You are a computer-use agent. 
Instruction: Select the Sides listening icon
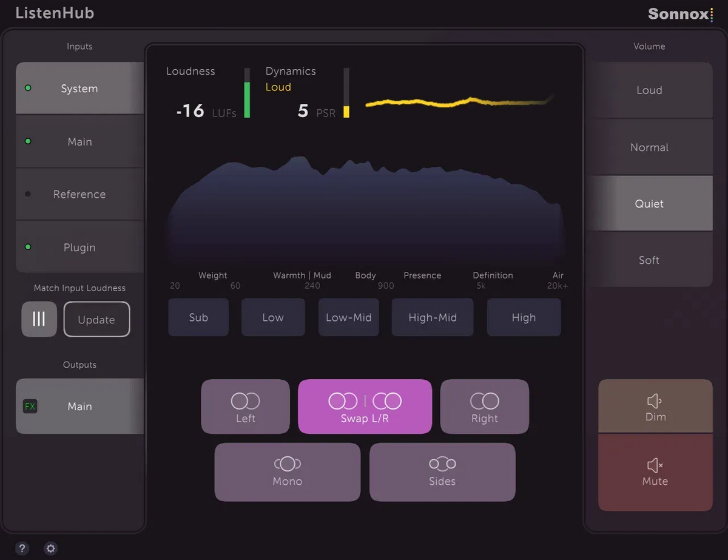coord(442,464)
